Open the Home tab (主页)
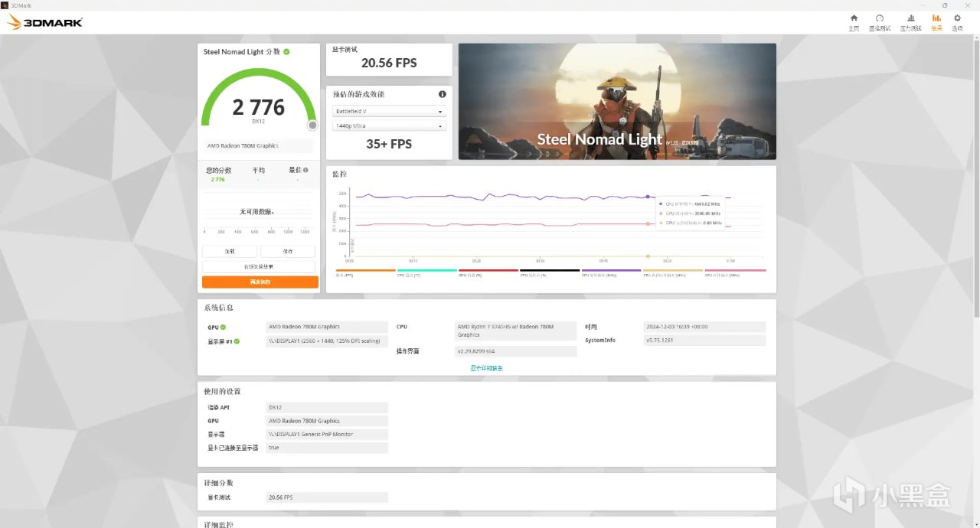This screenshot has width=980, height=528. pyautogui.click(x=854, y=22)
